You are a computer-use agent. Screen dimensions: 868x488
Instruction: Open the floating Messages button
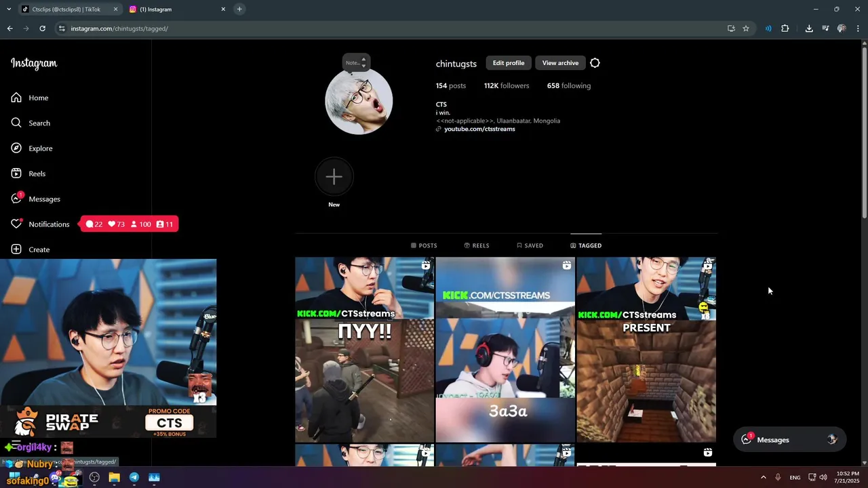[x=789, y=439]
